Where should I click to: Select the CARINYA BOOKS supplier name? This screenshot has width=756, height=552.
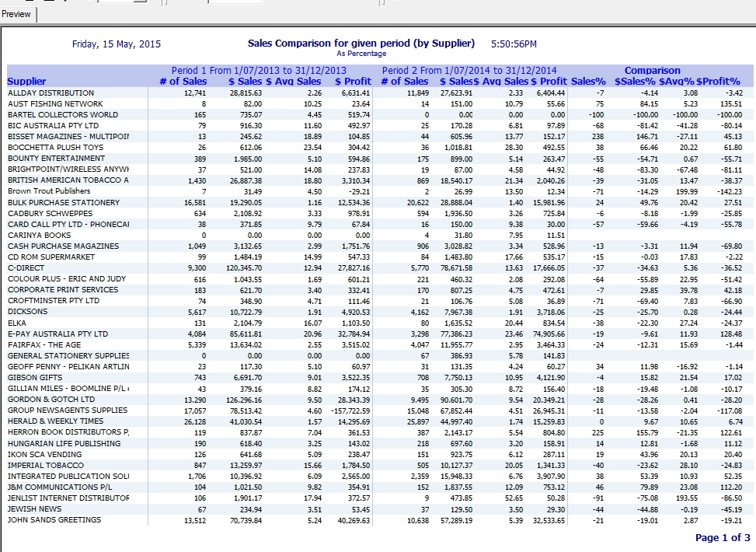[x=39, y=235]
